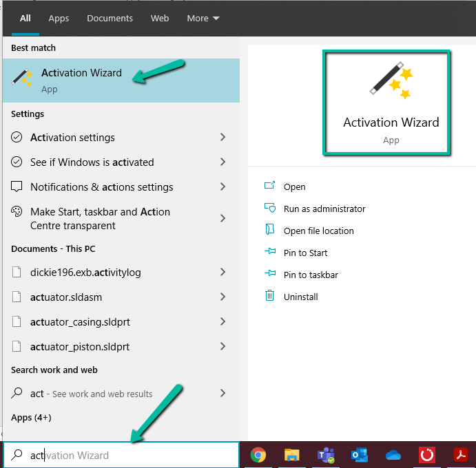Click file icon next to actuator.sldasm
Image resolution: width=476 pixels, height=468 pixels.
[17, 297]
